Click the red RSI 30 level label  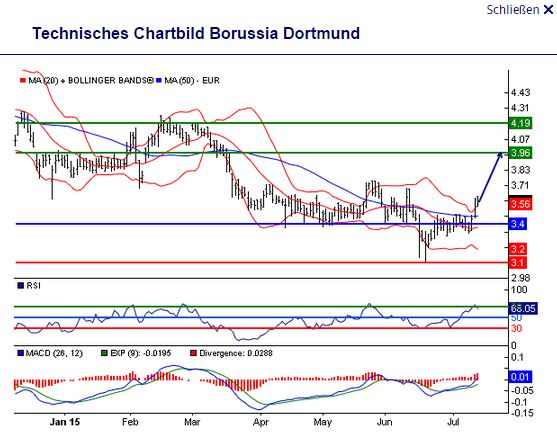(517, 329)
